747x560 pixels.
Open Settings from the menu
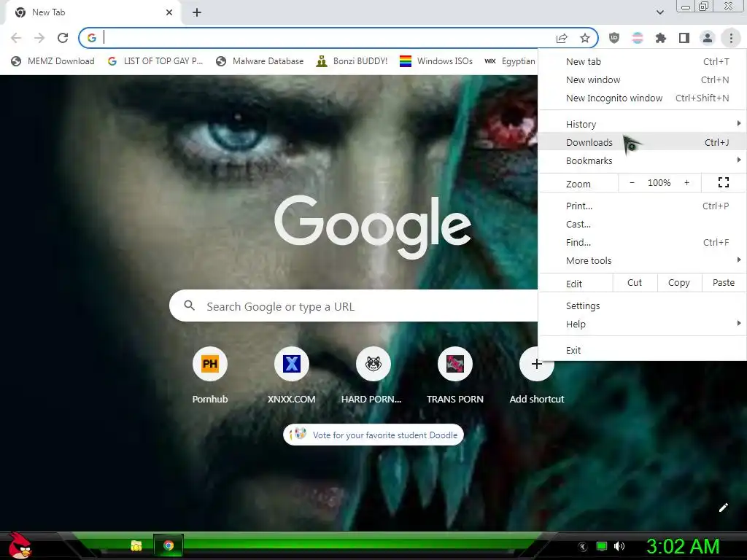click(x=642, y=306)
